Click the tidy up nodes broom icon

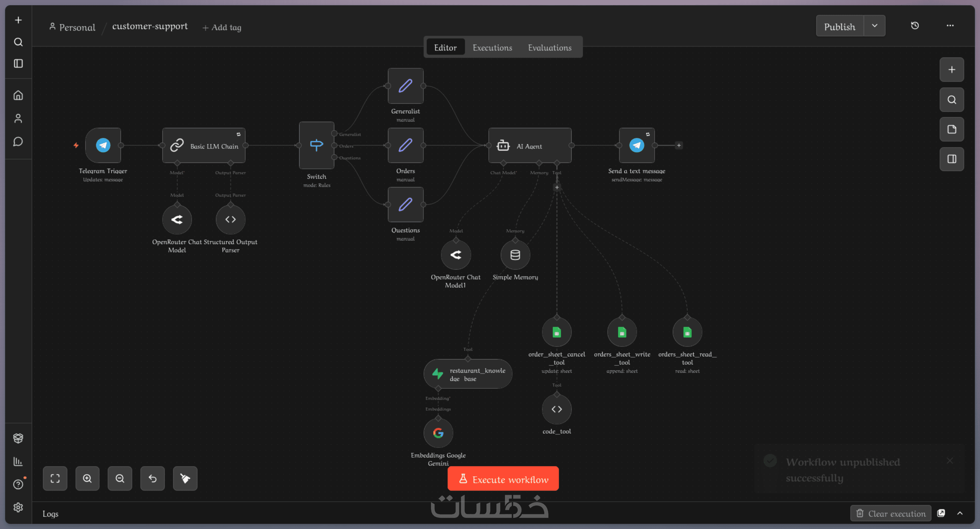(x=185, y=478)
